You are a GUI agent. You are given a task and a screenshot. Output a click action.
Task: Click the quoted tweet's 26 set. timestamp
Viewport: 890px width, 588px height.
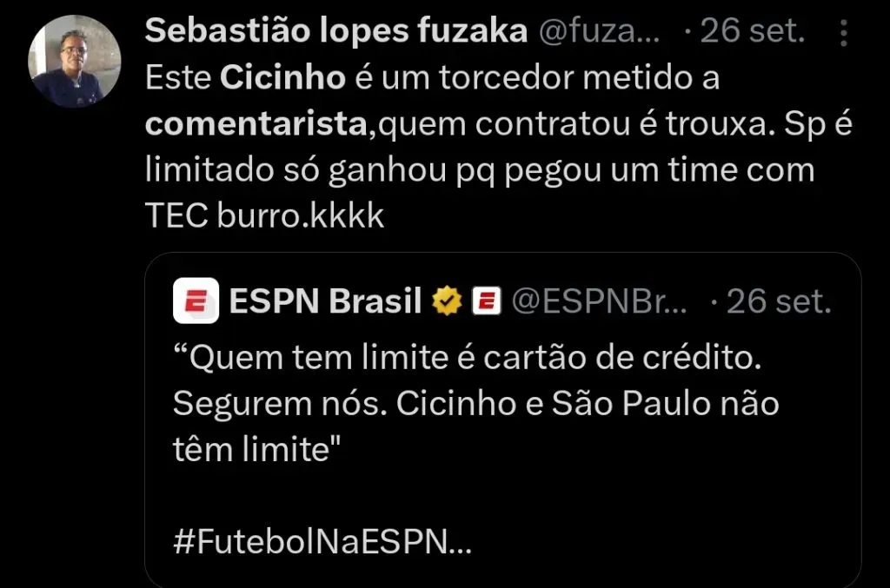tap(778, 301)
